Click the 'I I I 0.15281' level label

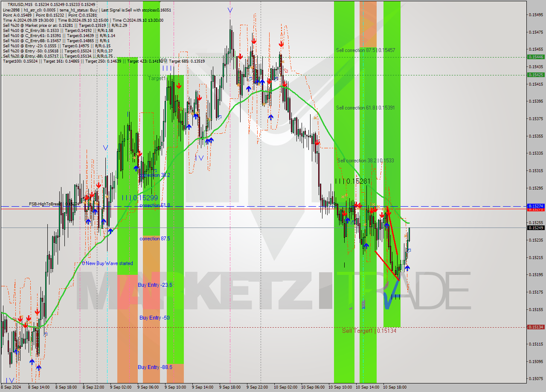pyautogui.click(x=352, y=181)
